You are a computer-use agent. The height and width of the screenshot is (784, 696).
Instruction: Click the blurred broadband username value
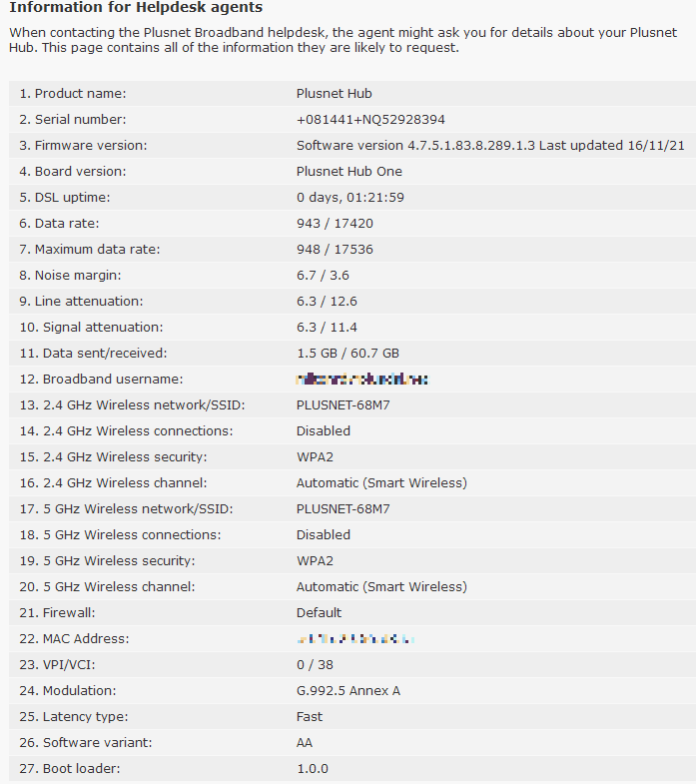(x=362, y=380)
